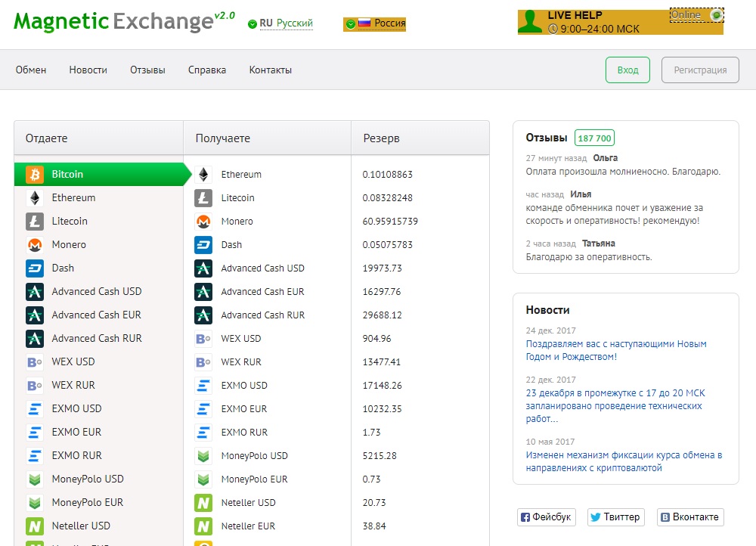
Task: Click the Litecoin icon in the Получаете column
Action: pyautogui.click(x=203, y=198)
